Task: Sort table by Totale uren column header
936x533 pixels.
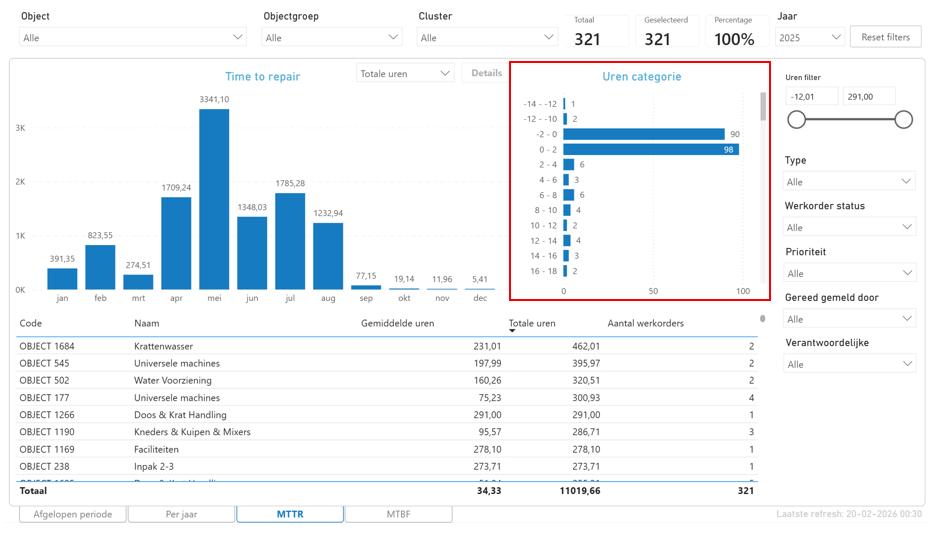Action: point(531,323)
